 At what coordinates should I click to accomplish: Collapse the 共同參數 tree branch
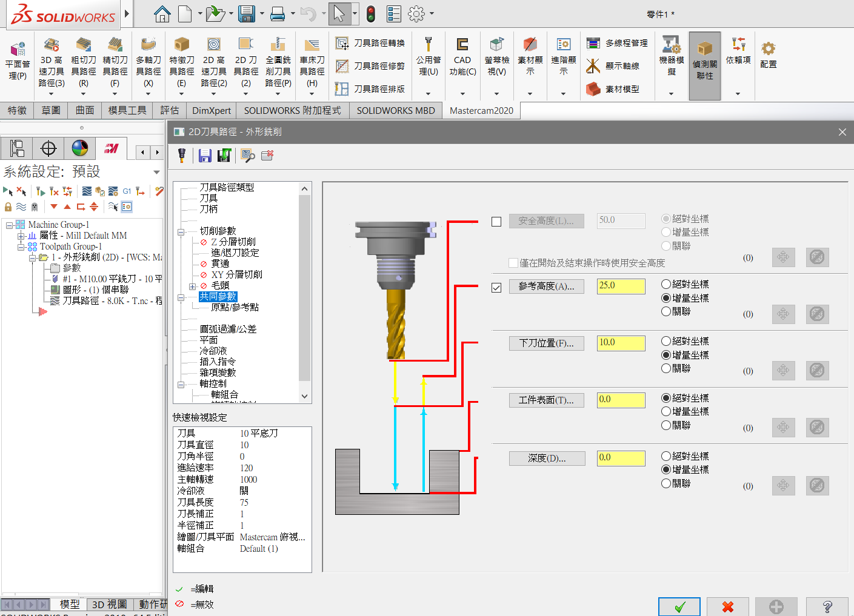pyautogui.click(x=181, y=297)
